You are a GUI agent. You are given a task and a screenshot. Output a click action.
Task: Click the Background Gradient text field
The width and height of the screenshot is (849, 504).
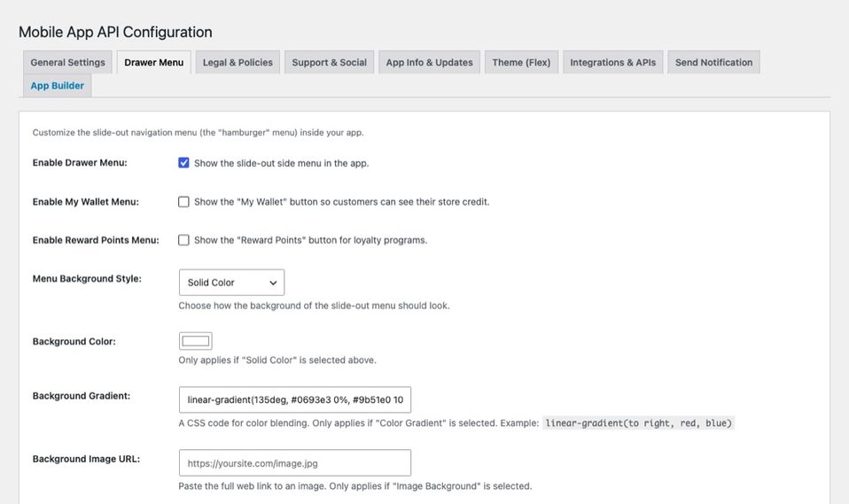coord(295,400)
